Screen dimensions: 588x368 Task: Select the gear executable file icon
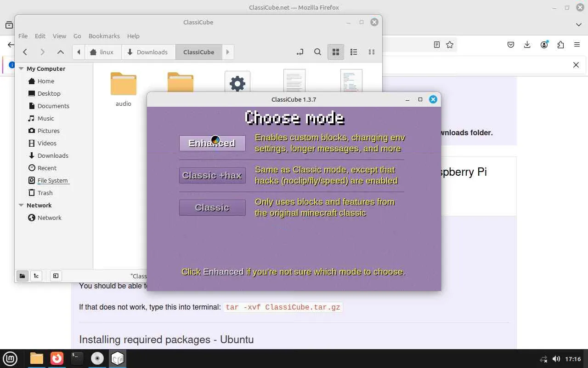pyautogui.click(x=237, y=82)
